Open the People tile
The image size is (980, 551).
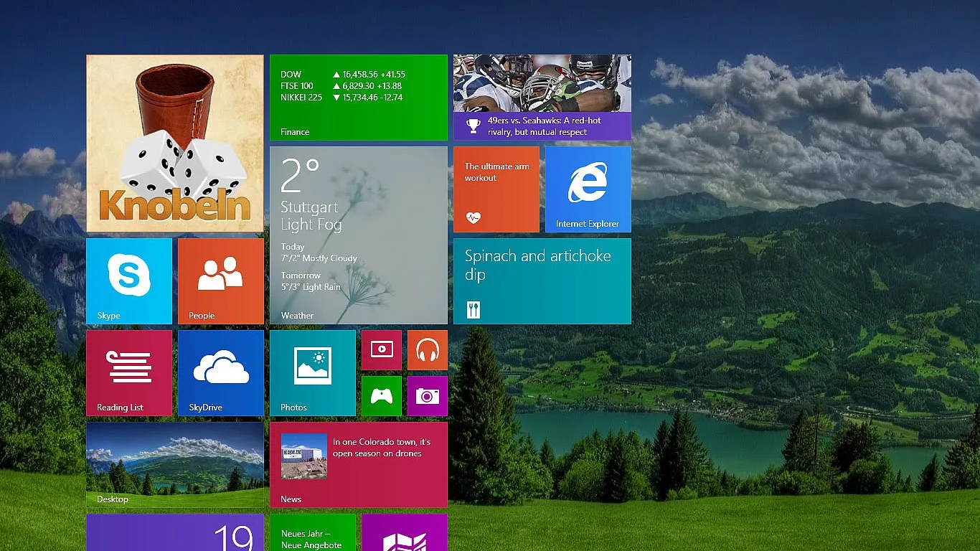pyautogui.click(x=221, y=281)
